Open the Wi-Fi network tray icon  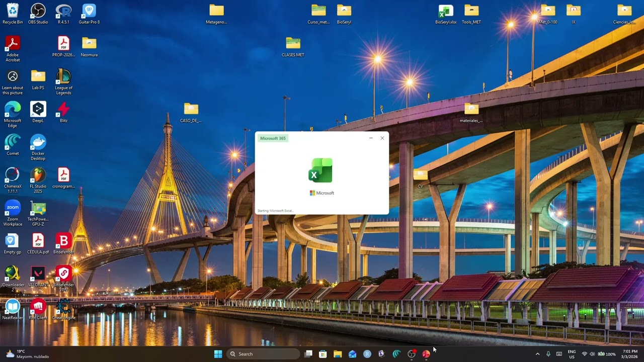pos(585,354)
